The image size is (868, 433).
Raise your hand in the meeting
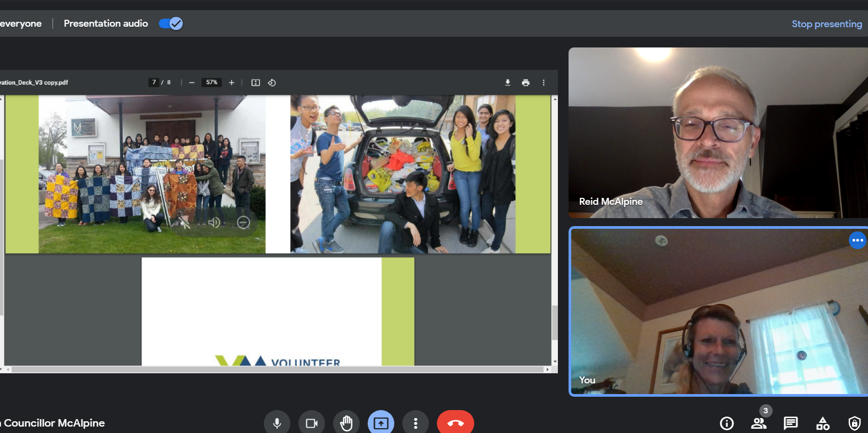coord(346,423)
